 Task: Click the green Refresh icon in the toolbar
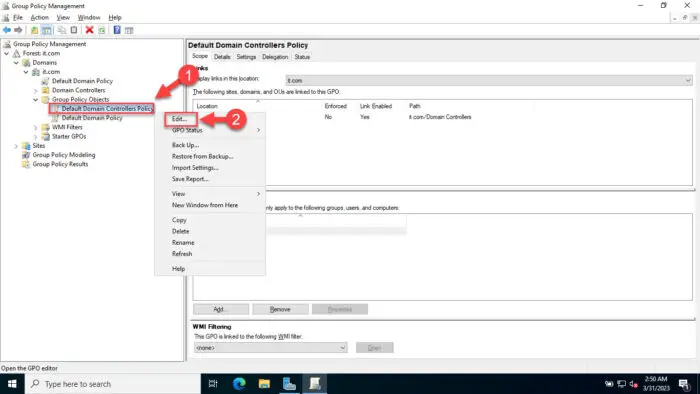(x=102, y=30)
